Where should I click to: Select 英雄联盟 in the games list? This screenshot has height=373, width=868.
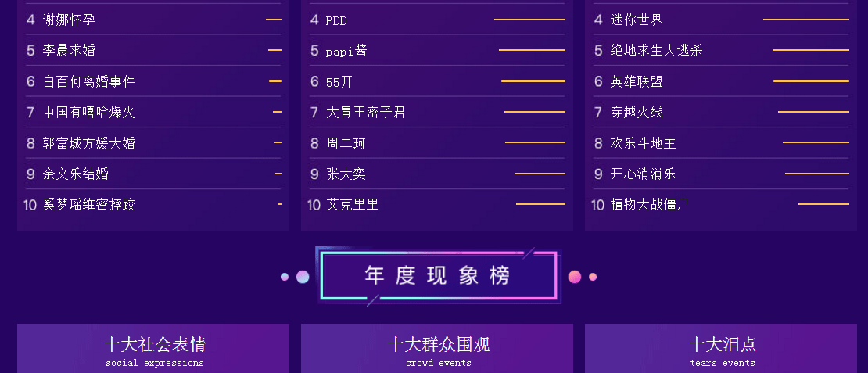point(721,81)
